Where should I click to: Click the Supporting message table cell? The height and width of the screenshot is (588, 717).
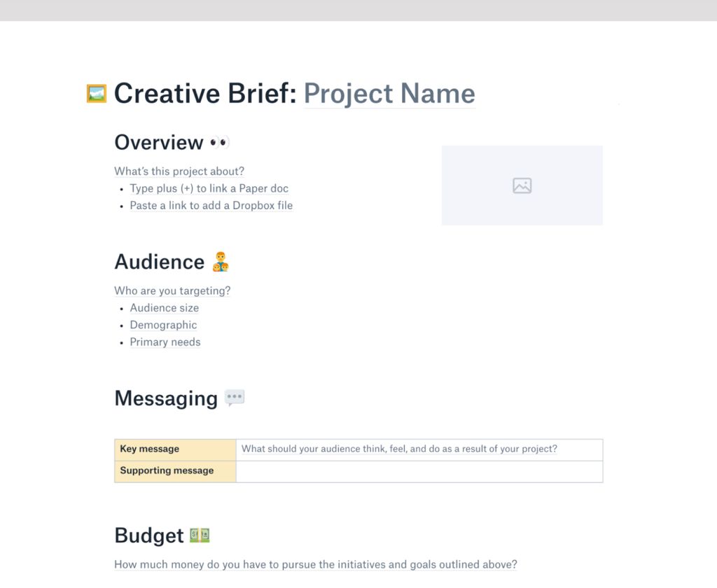click(175, 471)
